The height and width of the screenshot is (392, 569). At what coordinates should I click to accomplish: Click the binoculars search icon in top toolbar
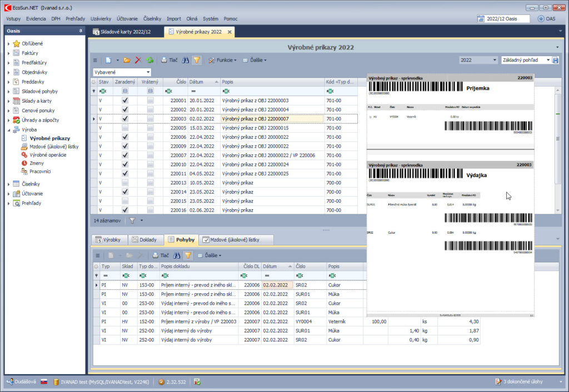(186, 60)
